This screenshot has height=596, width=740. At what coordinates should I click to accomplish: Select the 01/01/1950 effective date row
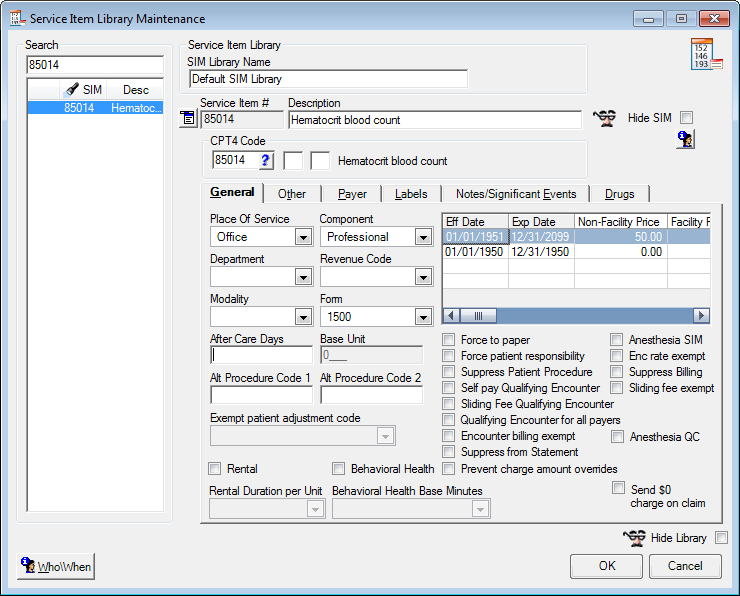click(576, 252)
